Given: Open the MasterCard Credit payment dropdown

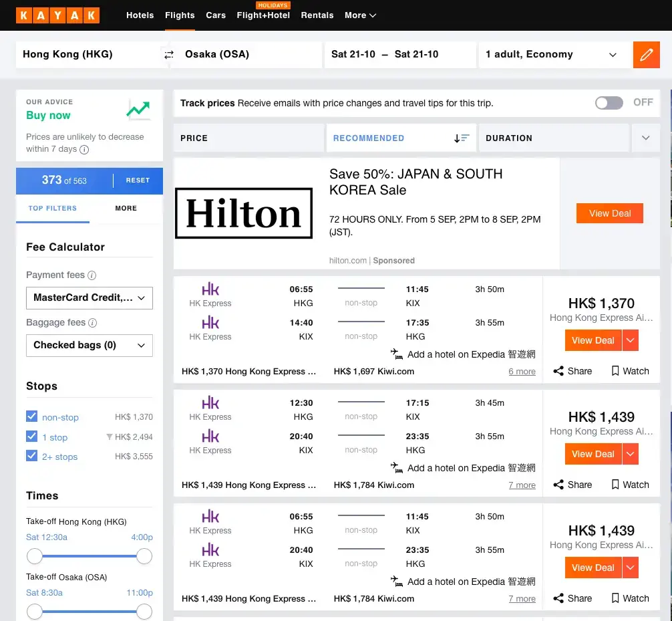Looking at the screenshot, I should point(89,298).
